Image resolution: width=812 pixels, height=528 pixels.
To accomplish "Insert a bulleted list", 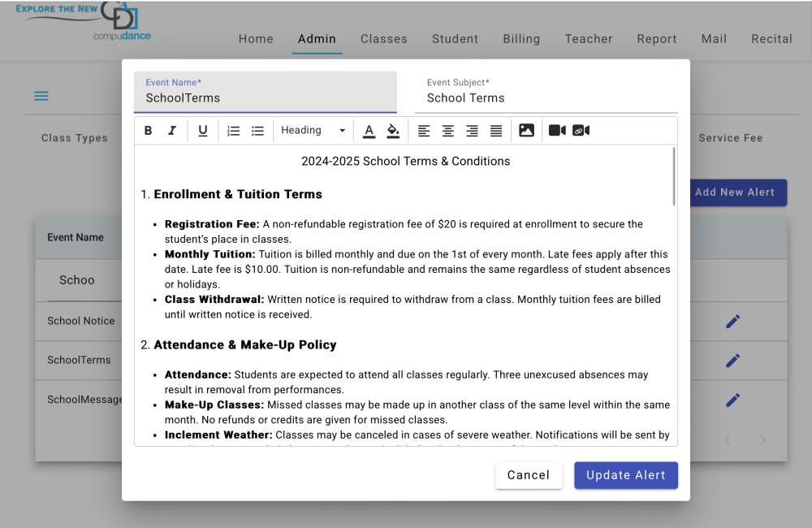I will 257,131.
